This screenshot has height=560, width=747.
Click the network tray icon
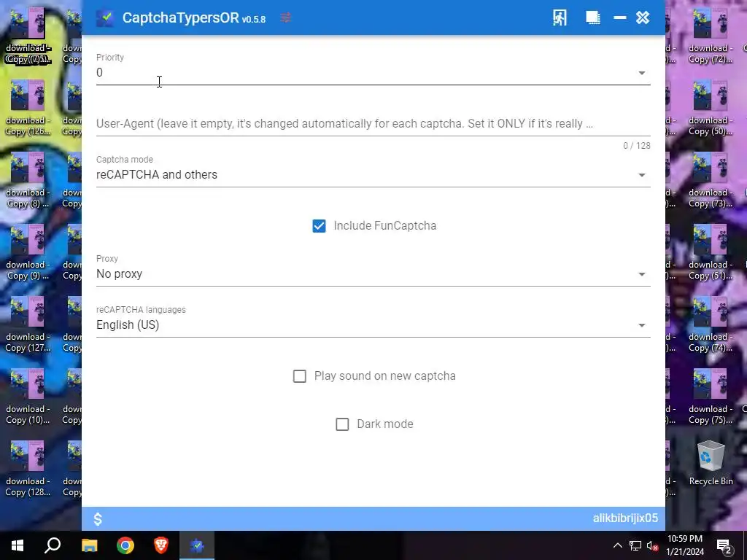tap(635, 545)
